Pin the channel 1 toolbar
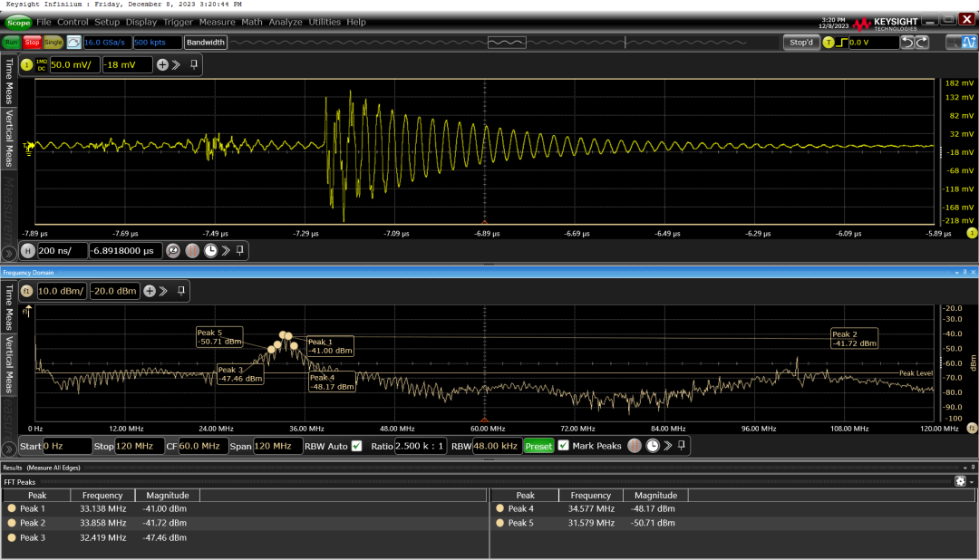The height and width of the screenshot is (560, 979). point(194,65)
